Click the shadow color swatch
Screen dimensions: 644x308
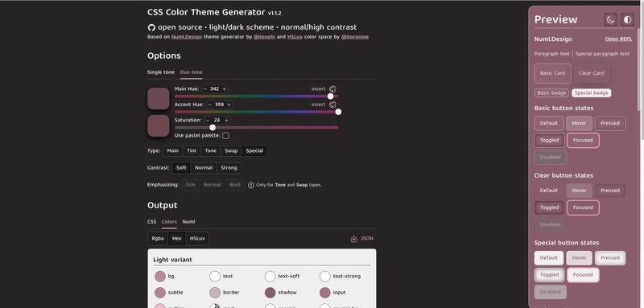[x=270, y=293]
